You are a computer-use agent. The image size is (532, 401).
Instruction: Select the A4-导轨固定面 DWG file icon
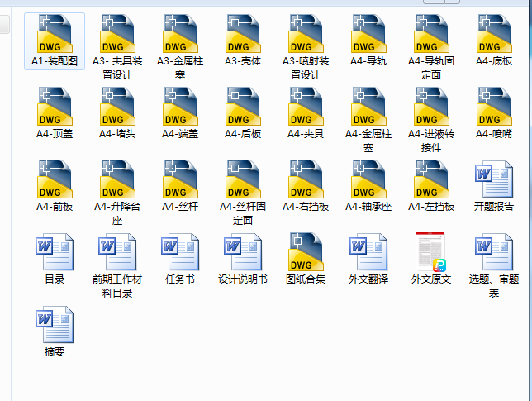pyautogui.click(x=431, y=33)
